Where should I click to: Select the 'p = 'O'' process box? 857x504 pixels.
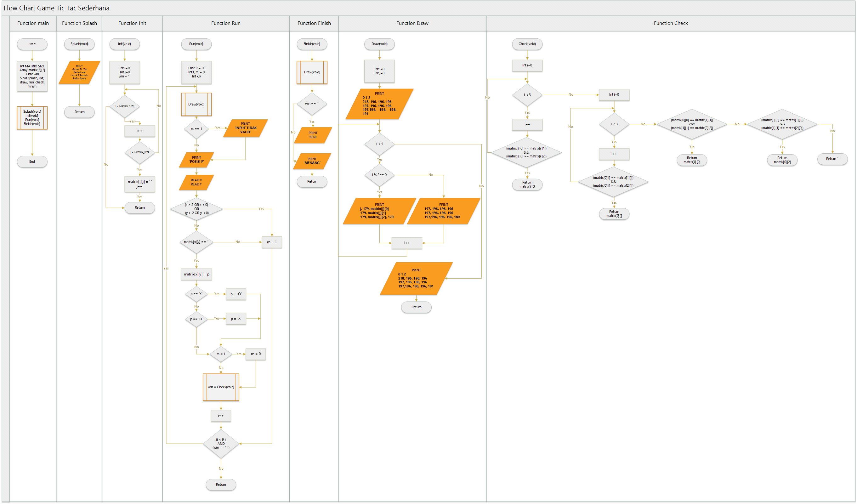(236, 294)
